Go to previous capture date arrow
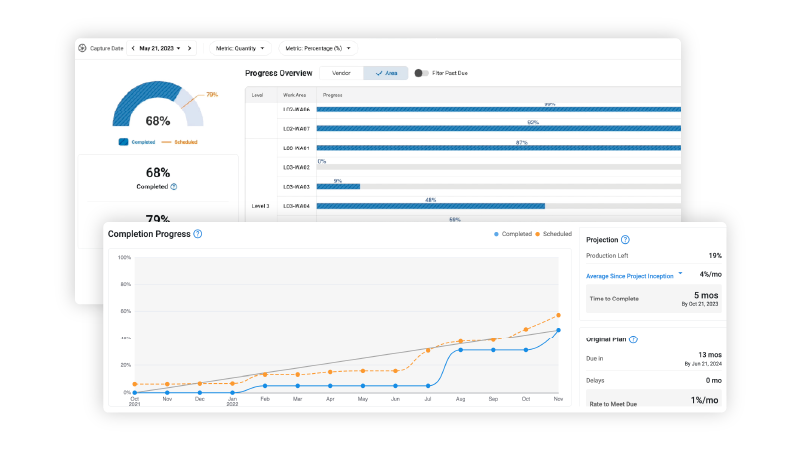 [x=133, y=48]
